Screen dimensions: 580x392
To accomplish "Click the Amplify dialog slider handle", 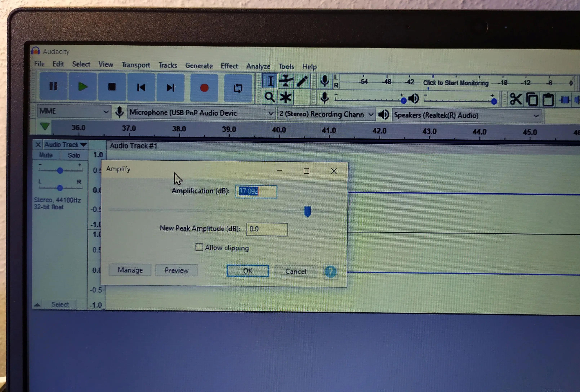I will 307,212.
